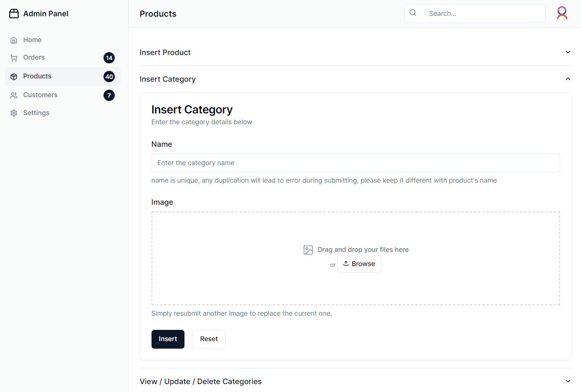Click the Products box icon
Viewport: 581px width, 392px height.
pyautogui.click(x=14, y=77)
